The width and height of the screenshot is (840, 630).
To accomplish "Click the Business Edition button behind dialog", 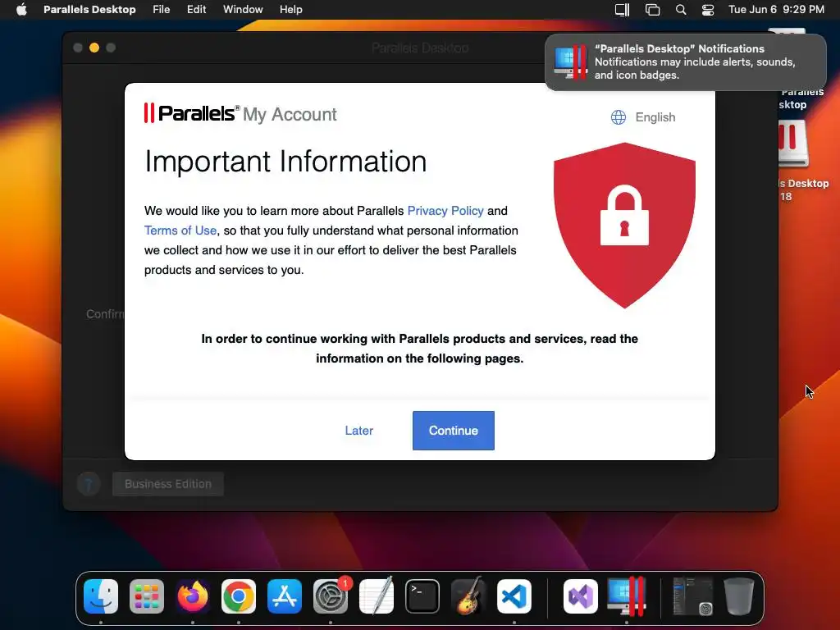I will 168,484.
